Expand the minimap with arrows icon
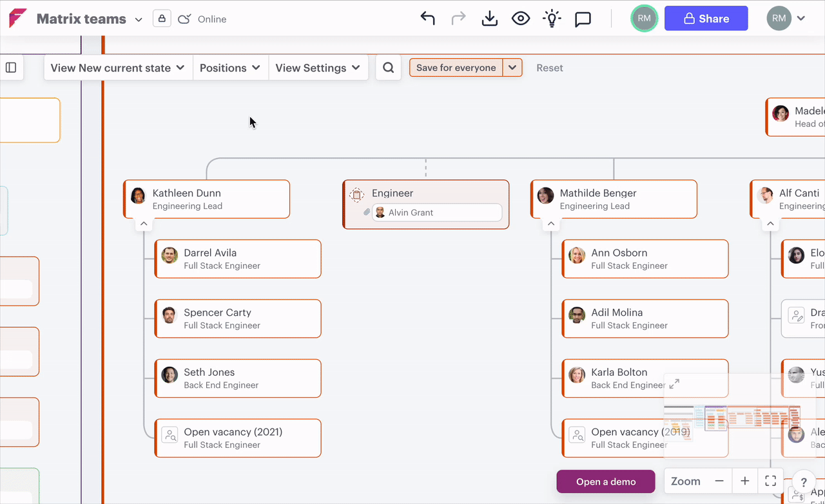The width and height of the screenshot is (825, 504). (x=674, y=383)
